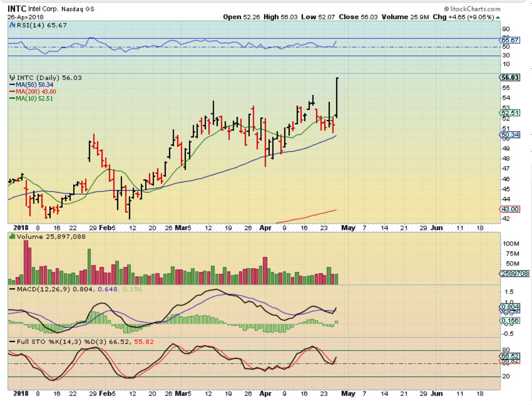Click the 50.34 MA(50) axis tag
Image resolution: width=532 pixels, height=401 pixels.
click(x=510, y=134)
